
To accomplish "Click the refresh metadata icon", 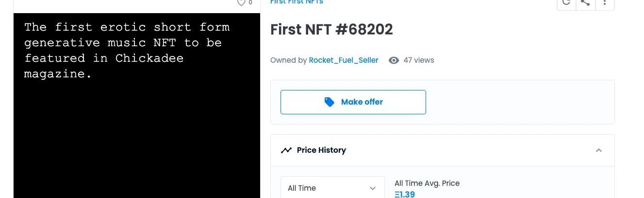I will click(x=566, y=3).
